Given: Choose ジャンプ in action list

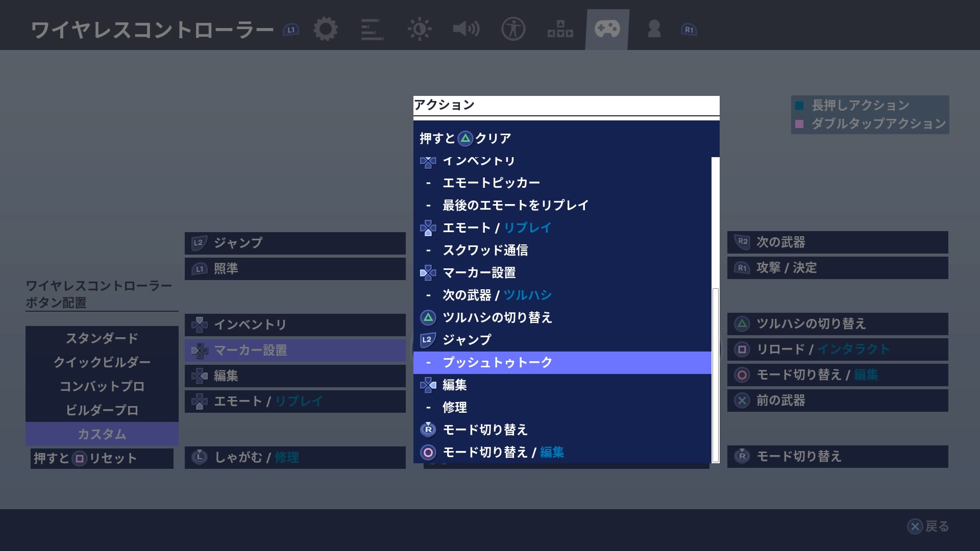Looking at the screenshot, I should (x=562, y=340).
